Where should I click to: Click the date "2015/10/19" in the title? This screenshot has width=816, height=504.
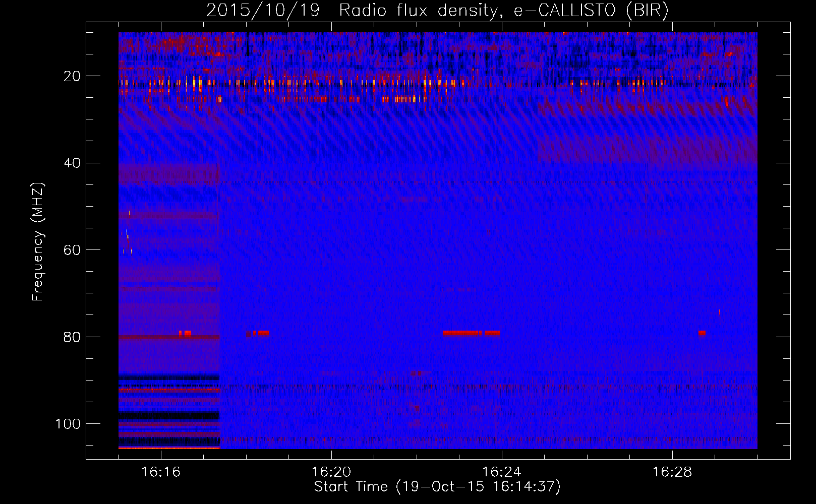pos(263,11)
